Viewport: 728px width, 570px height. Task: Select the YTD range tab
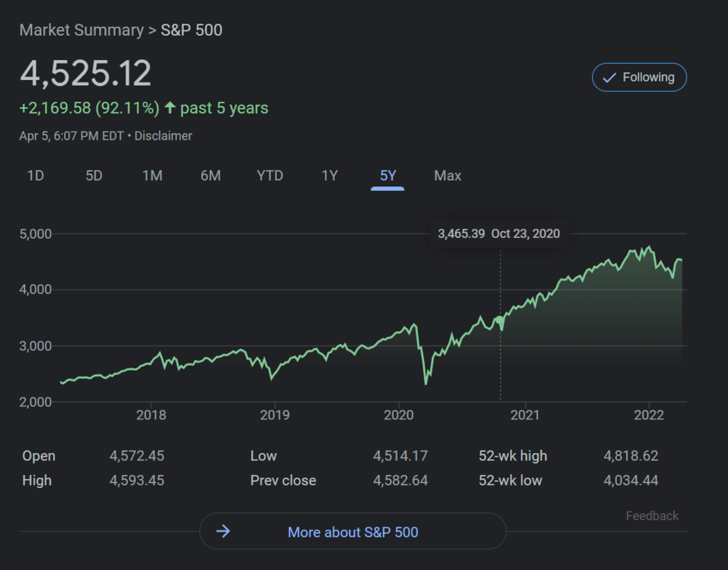270,176
